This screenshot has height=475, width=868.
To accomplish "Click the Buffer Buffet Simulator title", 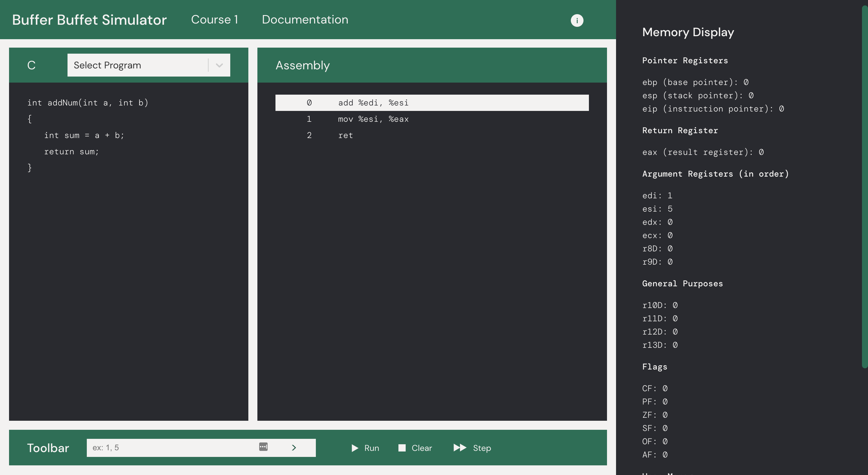I will coord(89,20).
